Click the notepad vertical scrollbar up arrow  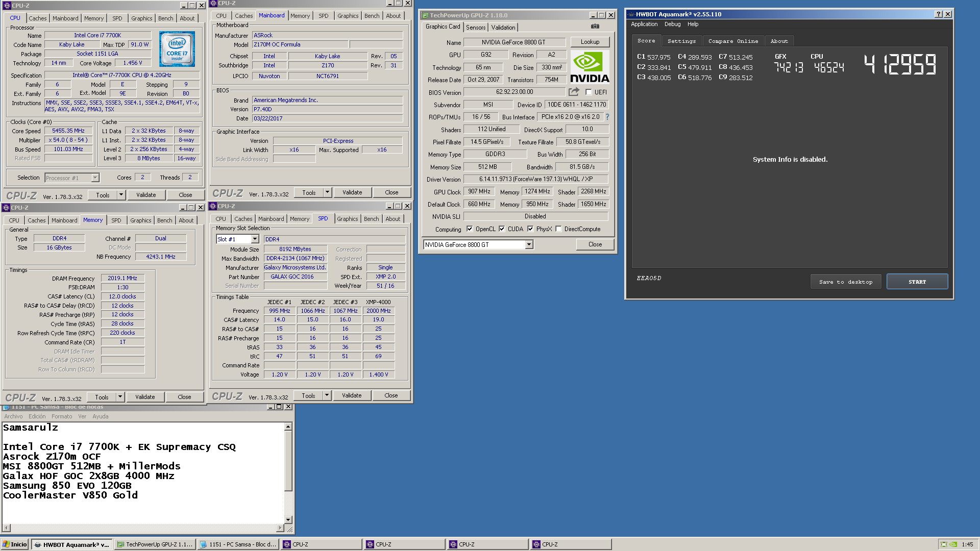click(x=288, y=427)
